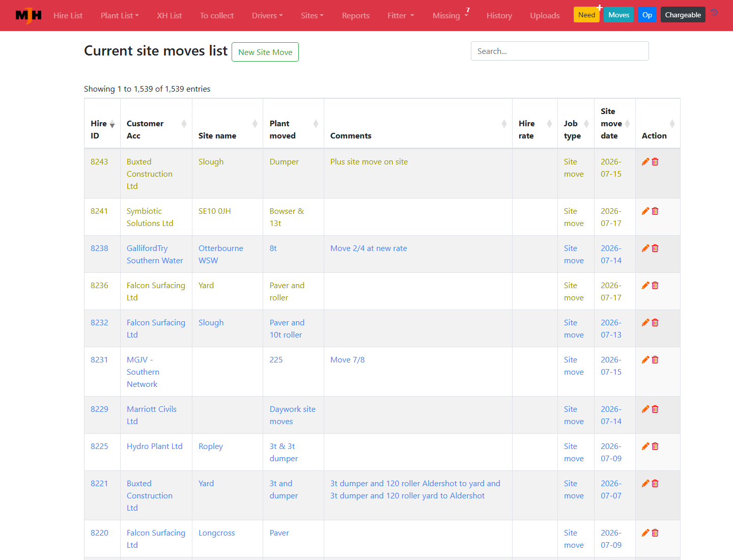Sort table by Plant moved column
The width and height of the screenshot is (733, 560).
(x=294, y=124)
